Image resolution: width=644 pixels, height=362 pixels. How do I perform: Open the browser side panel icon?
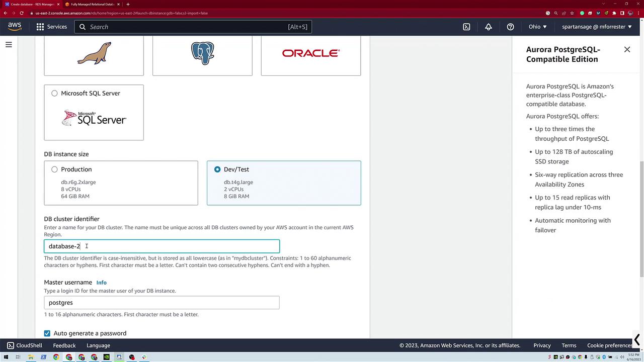622,13
